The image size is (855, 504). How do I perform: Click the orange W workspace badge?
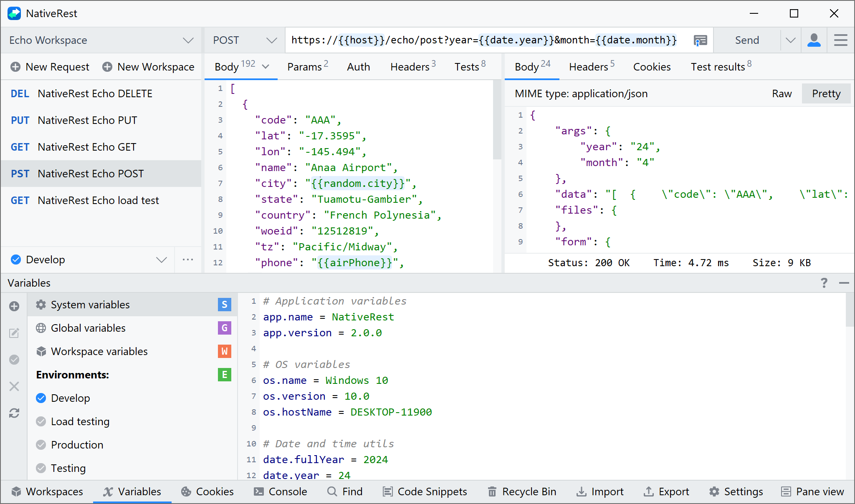[x=225, y=351]
